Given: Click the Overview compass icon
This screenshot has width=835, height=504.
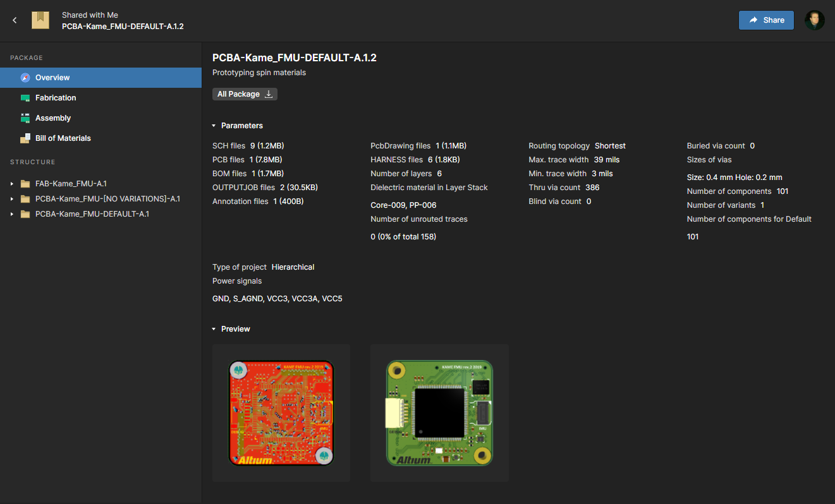Looking at the screenshot, I should pyautogui.click(x=25, y=78).
